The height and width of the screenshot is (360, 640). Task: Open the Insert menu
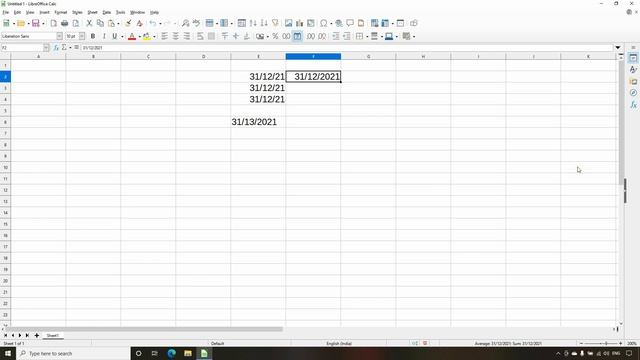44,12
